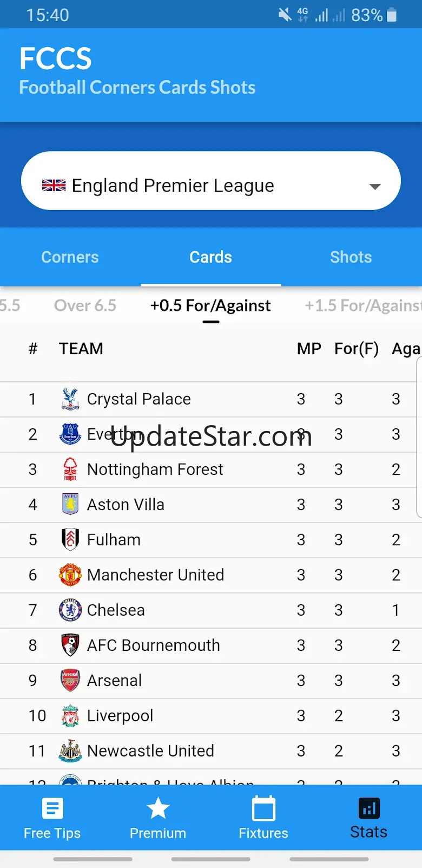Click the league selector dropdown arrow
This screenshot has height=868, width=422.
(374, 186)
